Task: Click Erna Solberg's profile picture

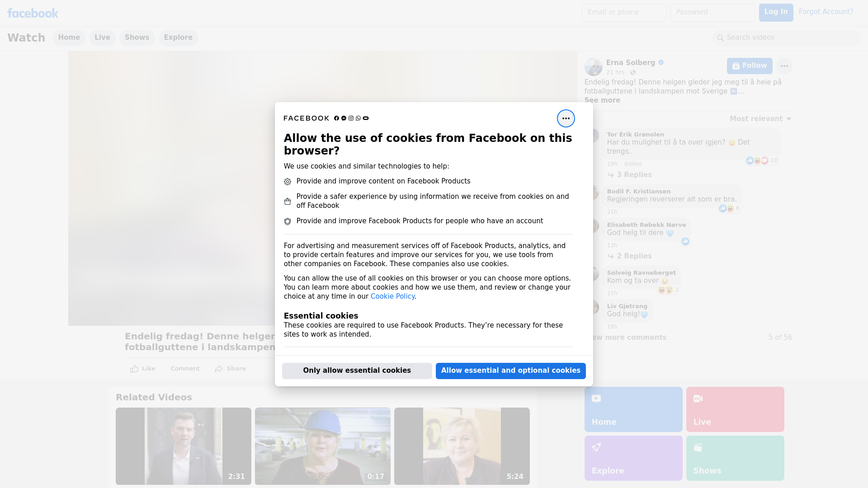Action: [x=593, y=67]
